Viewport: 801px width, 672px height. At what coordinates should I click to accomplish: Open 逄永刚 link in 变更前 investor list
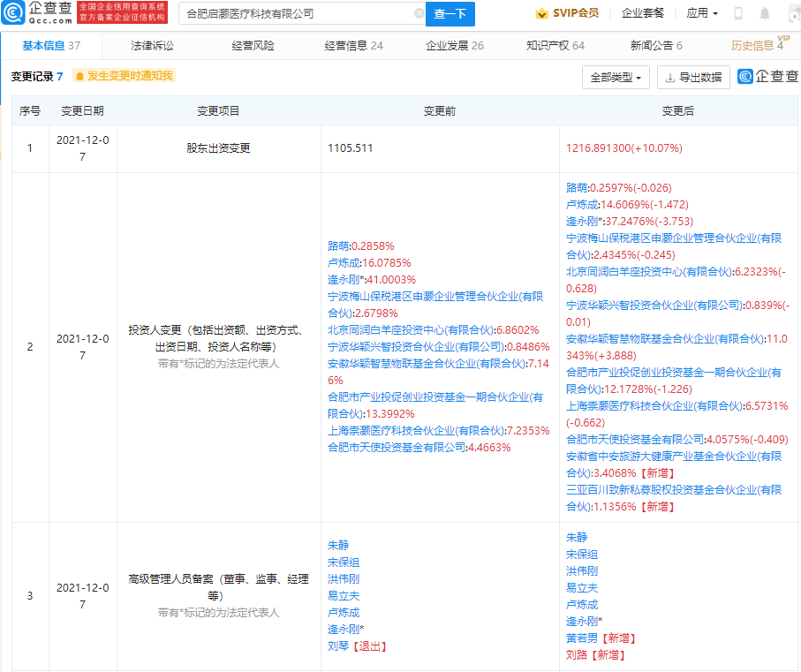pos(345,280)
